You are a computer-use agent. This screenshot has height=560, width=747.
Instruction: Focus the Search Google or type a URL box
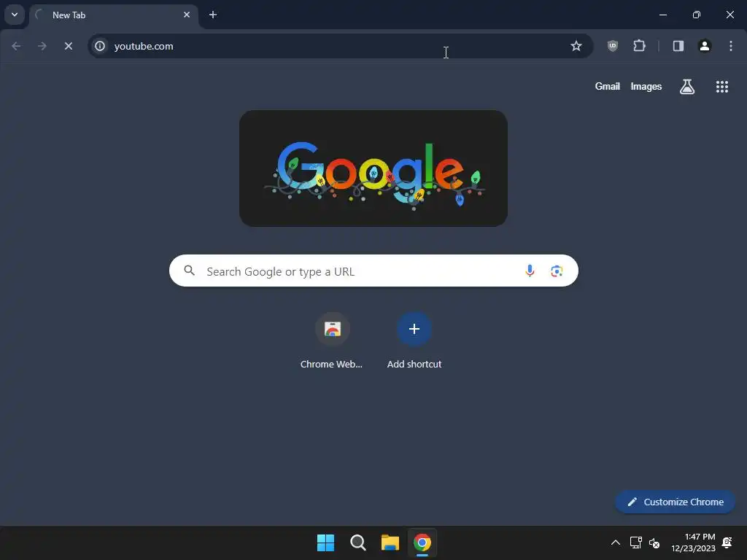click(373, 271)
